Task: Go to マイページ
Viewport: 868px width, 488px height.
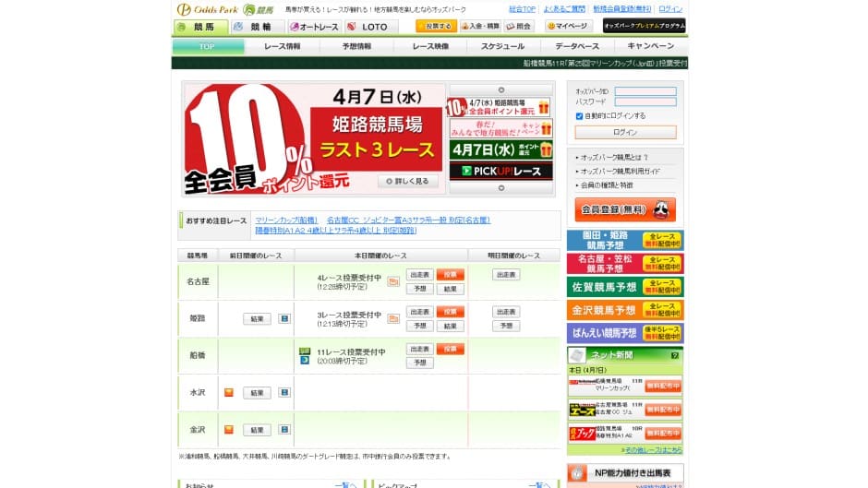Action: pos(567,26)
